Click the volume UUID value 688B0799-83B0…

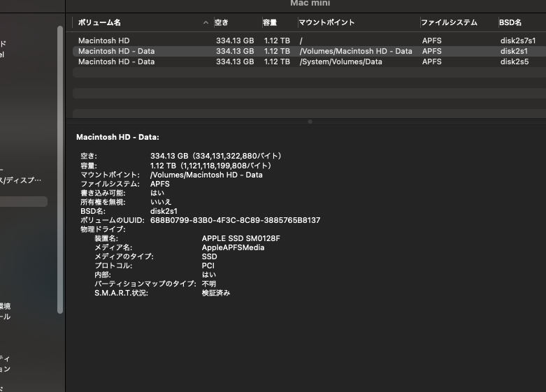point(235,221)
